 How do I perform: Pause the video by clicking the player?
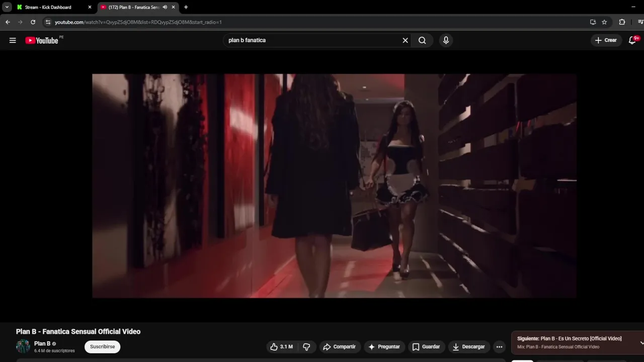click(334, 186)
